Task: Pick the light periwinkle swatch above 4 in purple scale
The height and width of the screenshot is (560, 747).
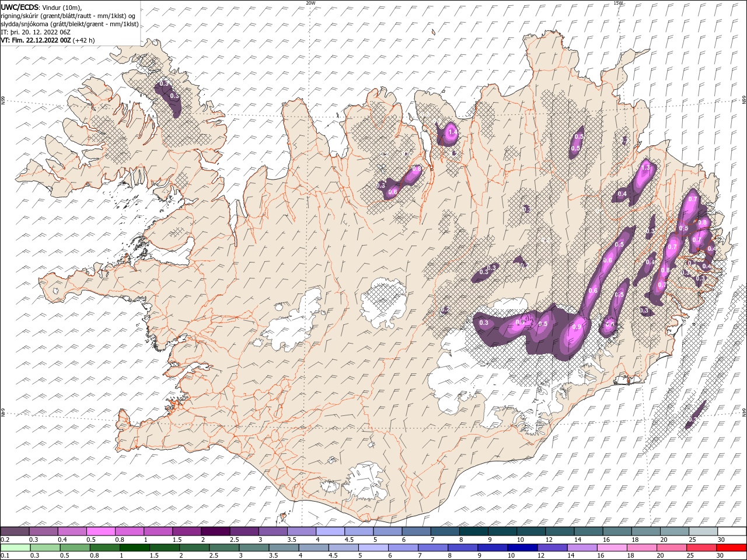Action: [x=330, y=531]
